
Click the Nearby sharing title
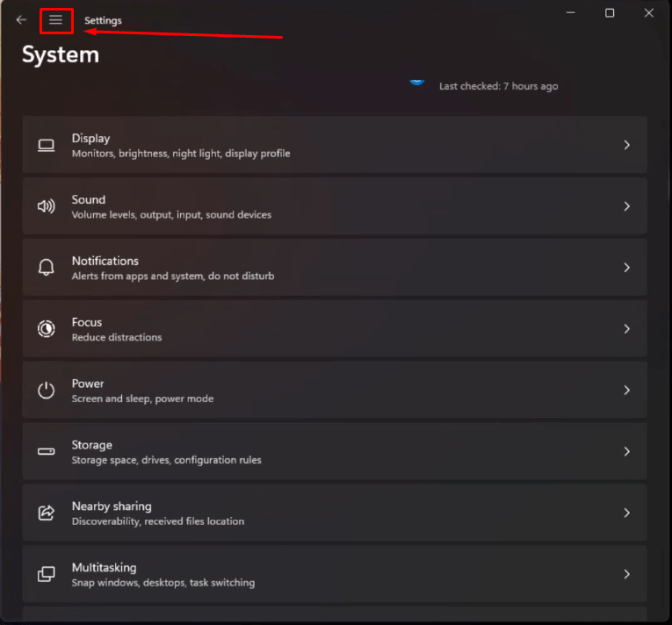[x=112, y=506]
